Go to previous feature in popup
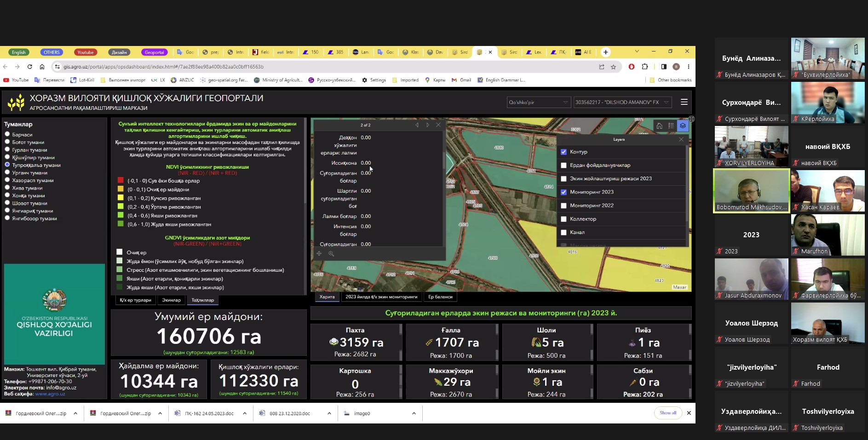 pos(417,125)
